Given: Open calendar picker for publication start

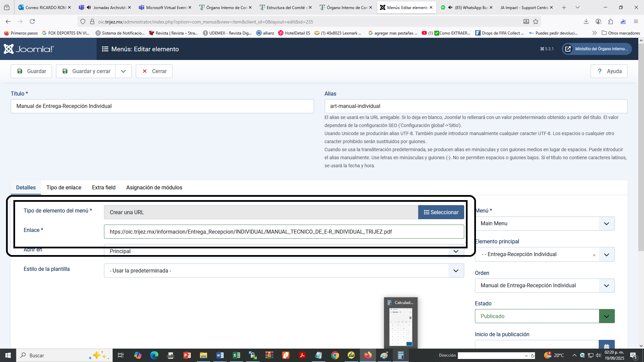Looking at the screenshot, I should (606, 345).
